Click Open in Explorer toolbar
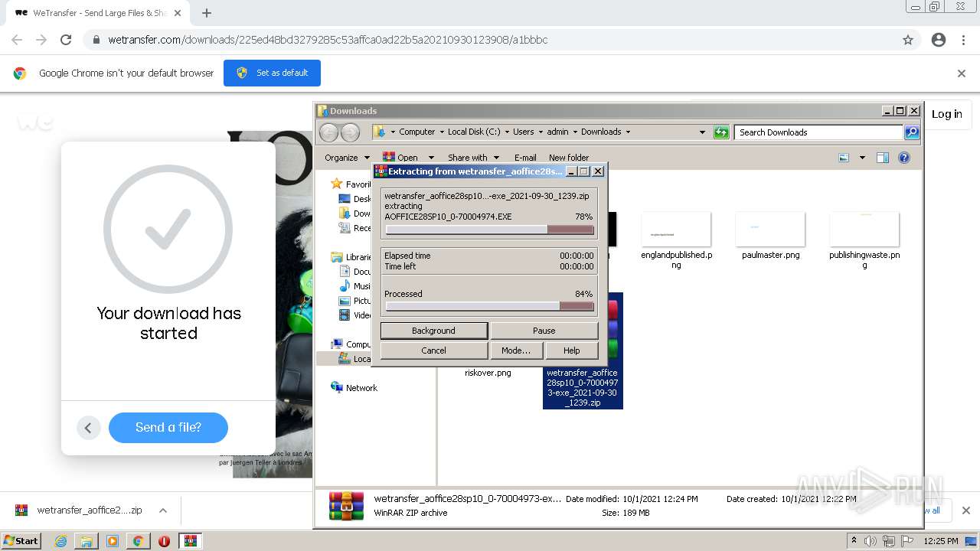The image size is (980, 551). tap(400, 158)
